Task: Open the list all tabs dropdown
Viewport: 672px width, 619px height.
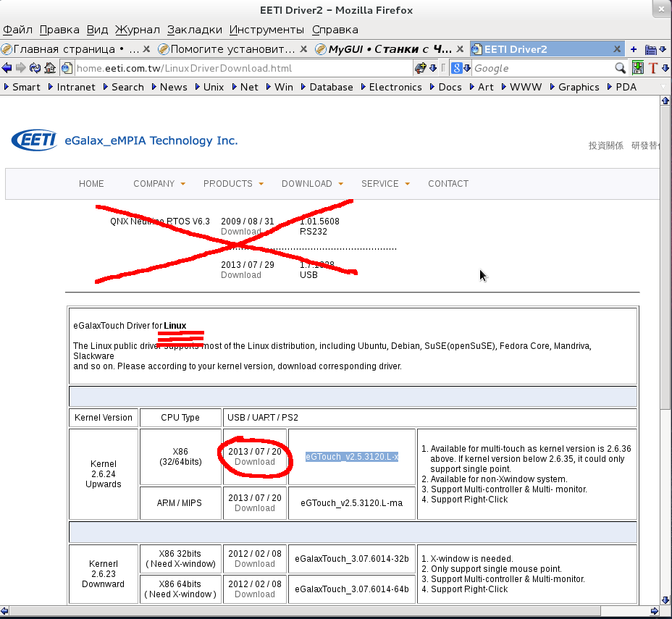Action: [663, 49]
